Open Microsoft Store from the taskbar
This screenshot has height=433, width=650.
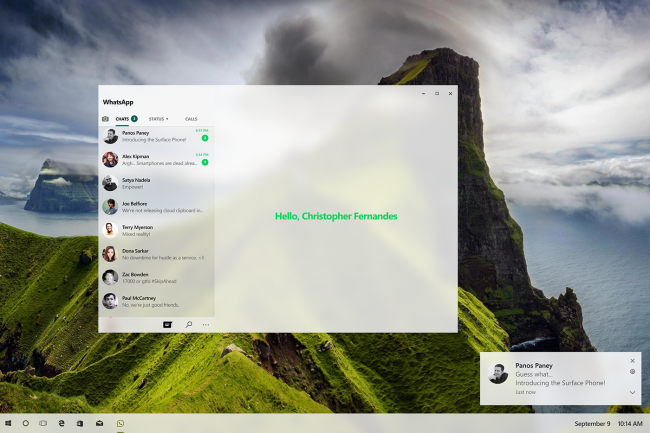80,423
